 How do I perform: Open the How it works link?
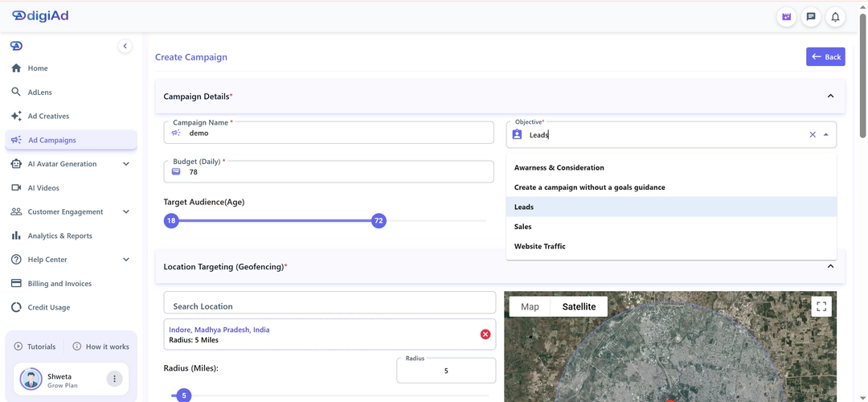coord(100,347)
